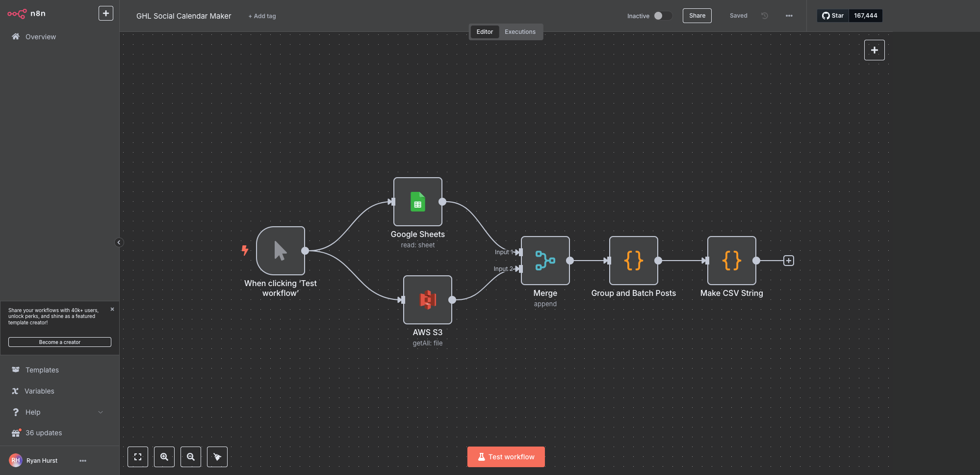Screen dimensions: 980x475
Task: Open the workflow options ellipsis menu
Action: tap(789, 16)
